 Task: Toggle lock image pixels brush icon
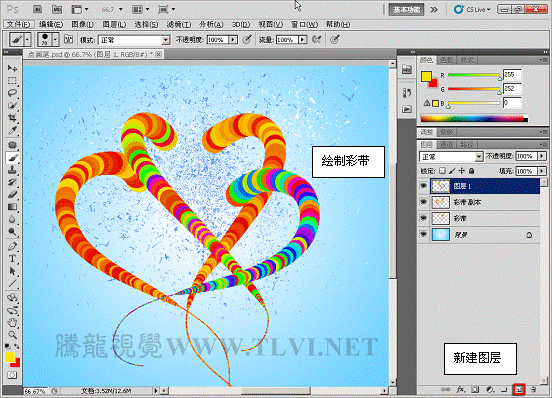point(452,171)
